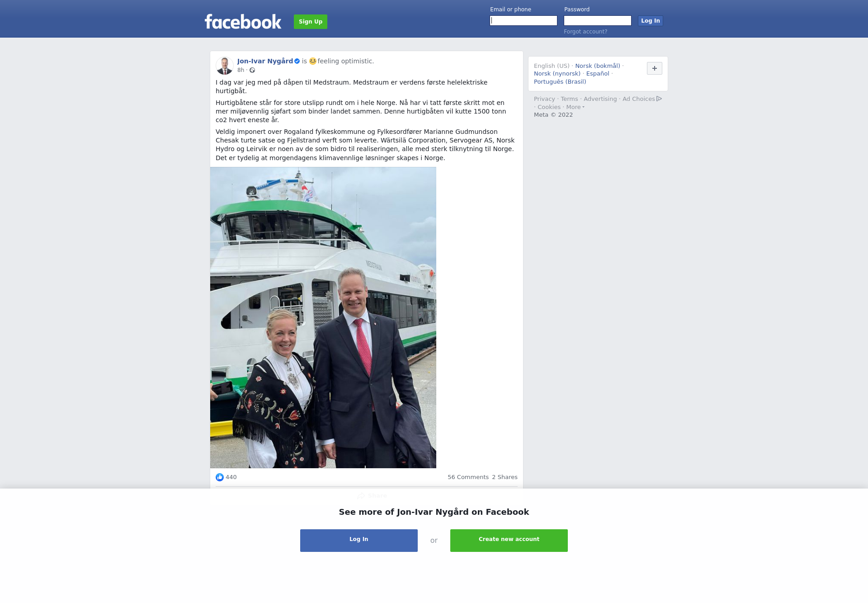Screen dimensions: 868x603
Task: Add a language with the plus button
Action: [655, 68]
